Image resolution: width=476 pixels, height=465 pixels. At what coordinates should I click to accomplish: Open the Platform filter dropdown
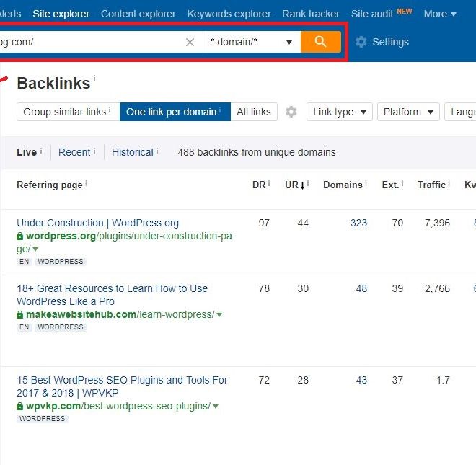coord(408,112)
